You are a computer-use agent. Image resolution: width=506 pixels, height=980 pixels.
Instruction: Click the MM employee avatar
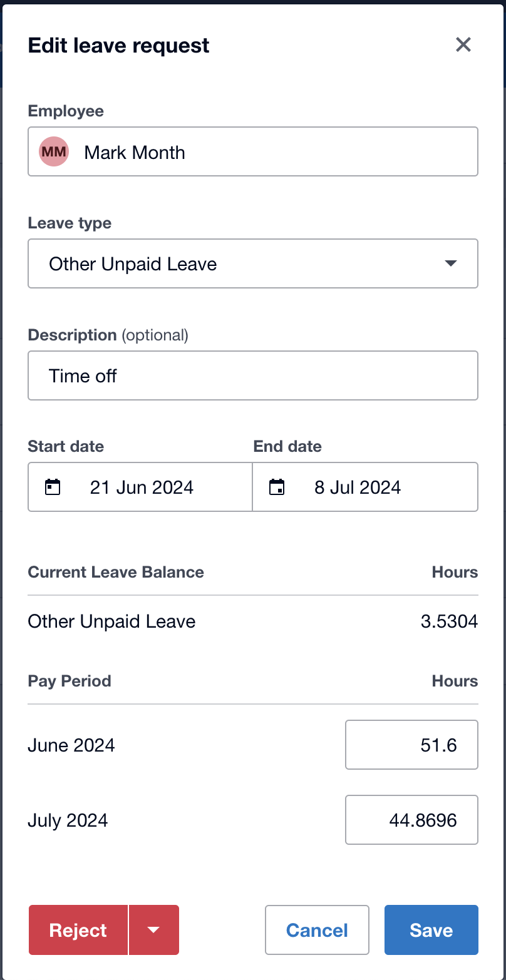(x=54, y=152)
